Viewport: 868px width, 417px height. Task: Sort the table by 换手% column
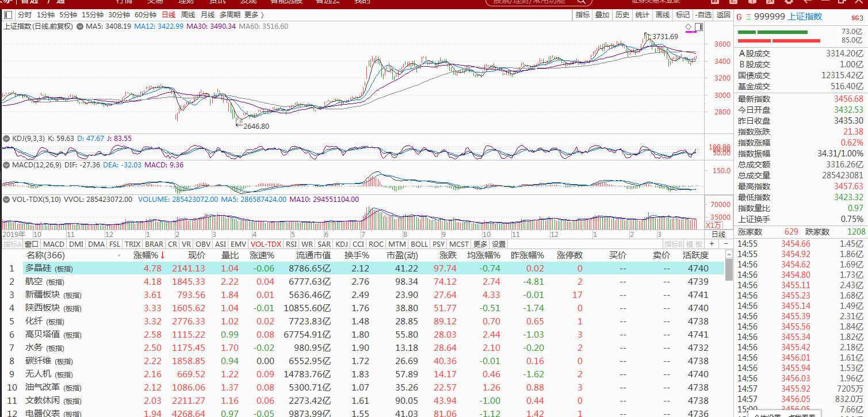pos(357,255)
